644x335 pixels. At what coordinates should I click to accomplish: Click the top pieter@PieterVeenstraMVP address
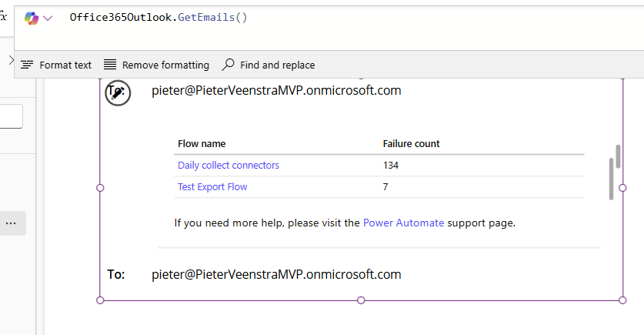coord(276,90)
